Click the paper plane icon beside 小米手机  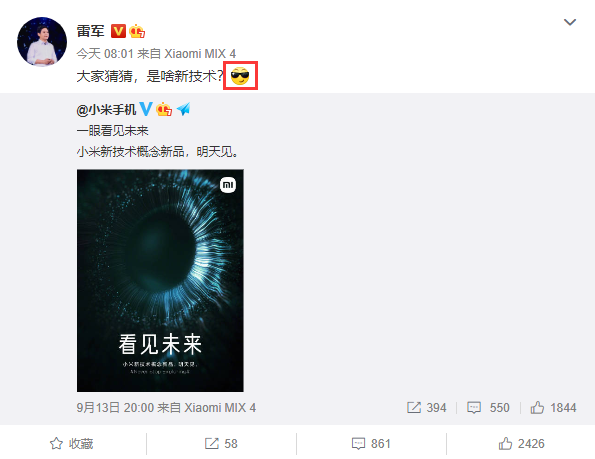[184, 109]
